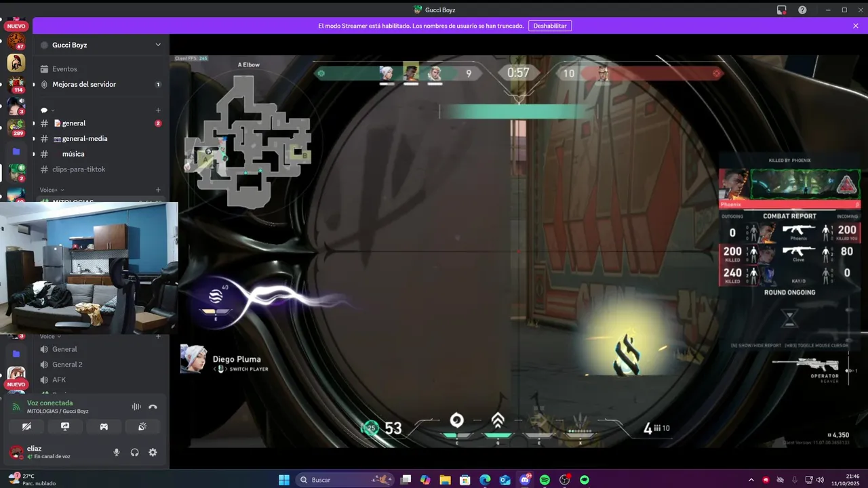Show hidden system tray icons
Screen dimensions: 868x488
point(751,480)
